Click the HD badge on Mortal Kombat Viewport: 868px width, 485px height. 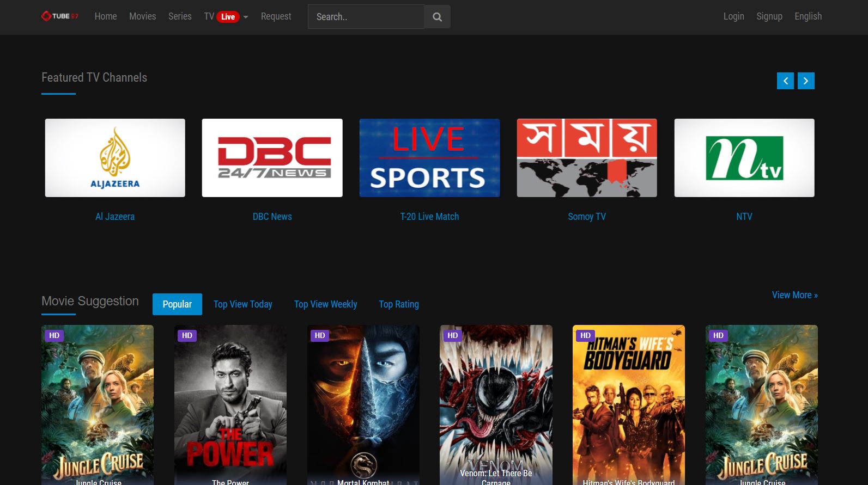pos(320,335)
